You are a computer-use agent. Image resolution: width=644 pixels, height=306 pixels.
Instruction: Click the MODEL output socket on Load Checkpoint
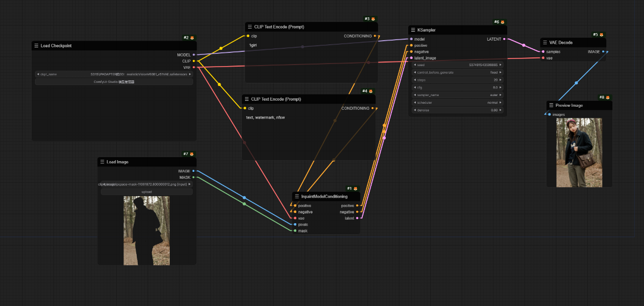click(x=194, y=54)
